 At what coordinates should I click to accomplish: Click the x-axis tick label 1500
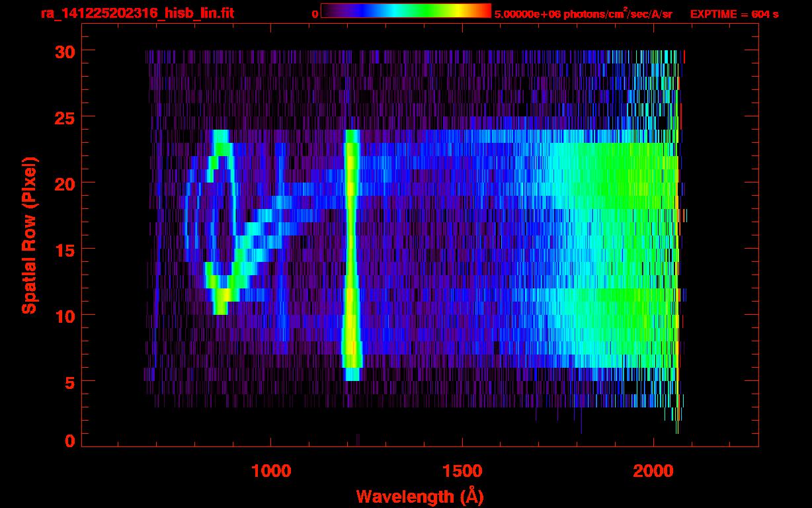[x=462, y=471]
